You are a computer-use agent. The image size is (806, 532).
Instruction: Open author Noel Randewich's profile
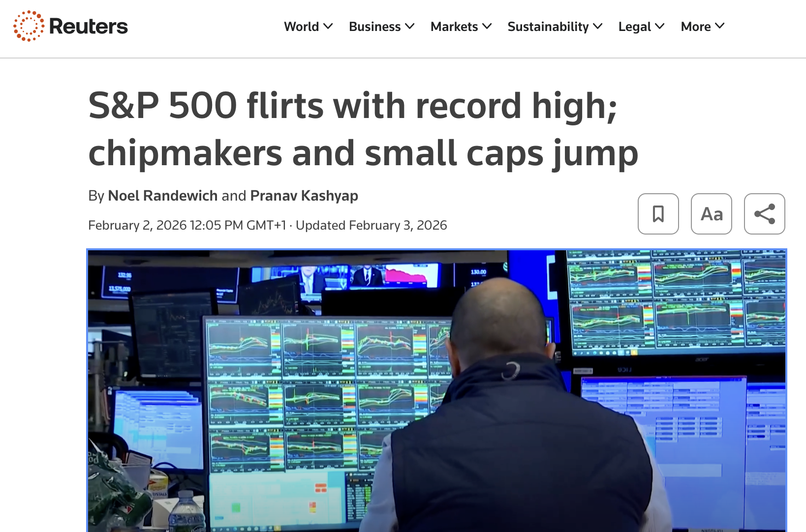pyautogui.click(x=163, y=196)
